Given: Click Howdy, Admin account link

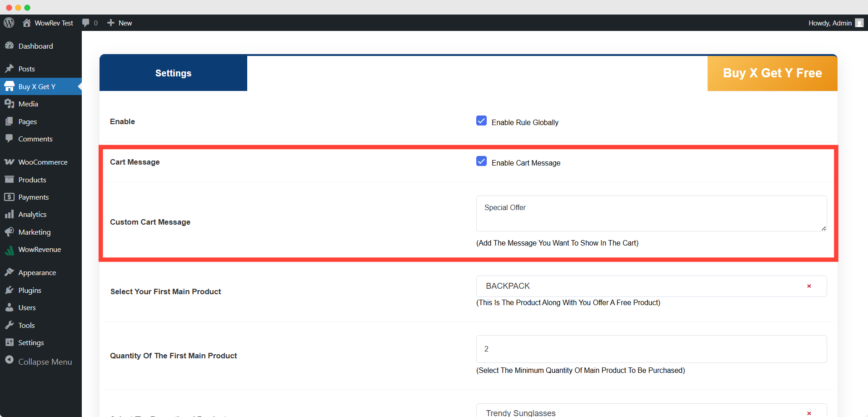Looking at the screenshot, I should click(830, 23).
